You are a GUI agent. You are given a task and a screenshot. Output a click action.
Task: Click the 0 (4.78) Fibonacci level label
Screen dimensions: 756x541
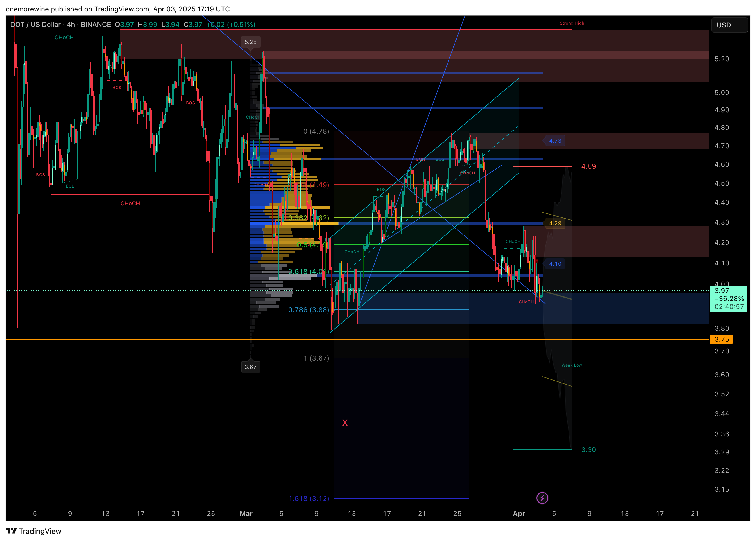point(316,131)
